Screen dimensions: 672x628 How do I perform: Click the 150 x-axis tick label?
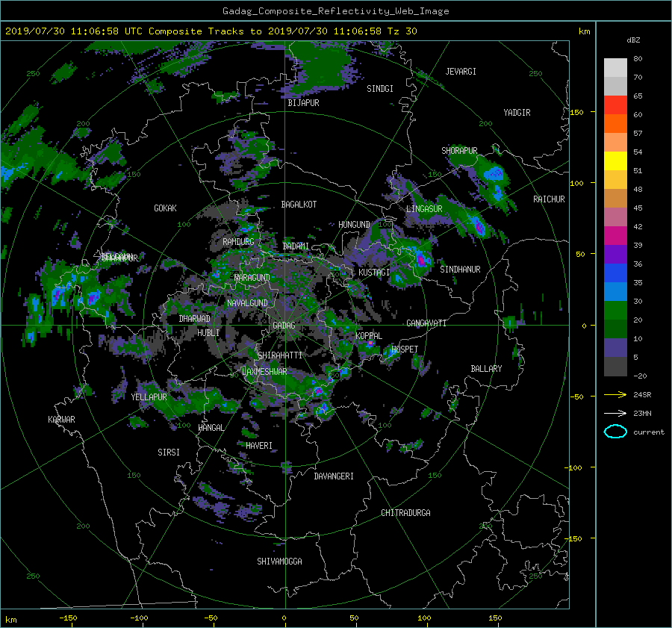[495, 618]
